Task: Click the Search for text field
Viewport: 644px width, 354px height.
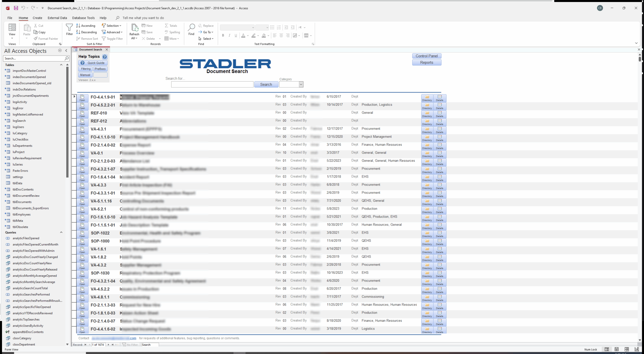Action: point(212,85)
